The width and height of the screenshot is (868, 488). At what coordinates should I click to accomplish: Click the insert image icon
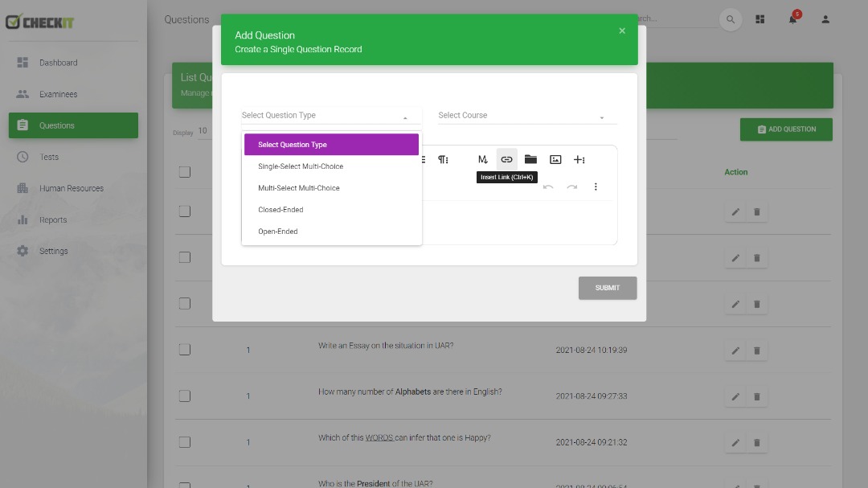[555, 159]
